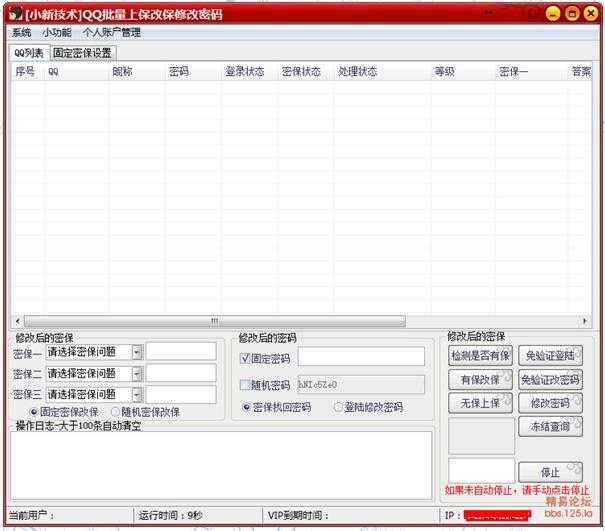Sort by the 密保一 column header
The width and height of the screenshot is (605, 531).
(531, 72)
